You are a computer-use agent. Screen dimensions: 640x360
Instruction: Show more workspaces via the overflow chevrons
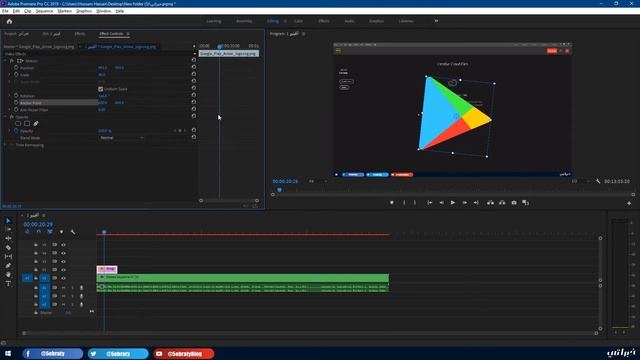tap(436, 21)
